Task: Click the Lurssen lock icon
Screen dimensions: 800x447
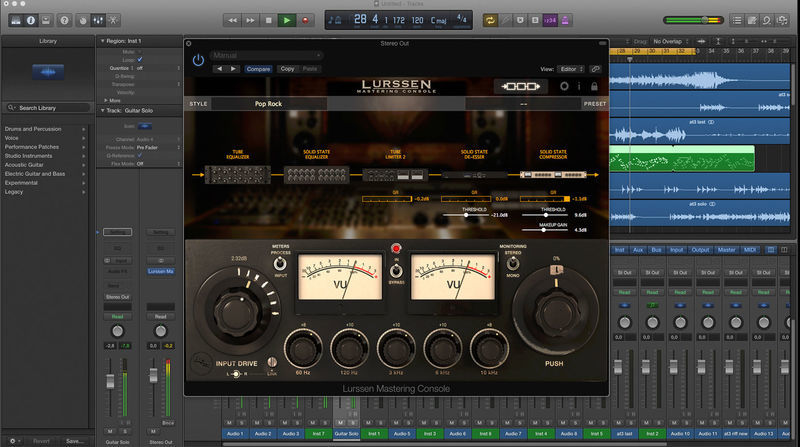Action: coord(594,86)
